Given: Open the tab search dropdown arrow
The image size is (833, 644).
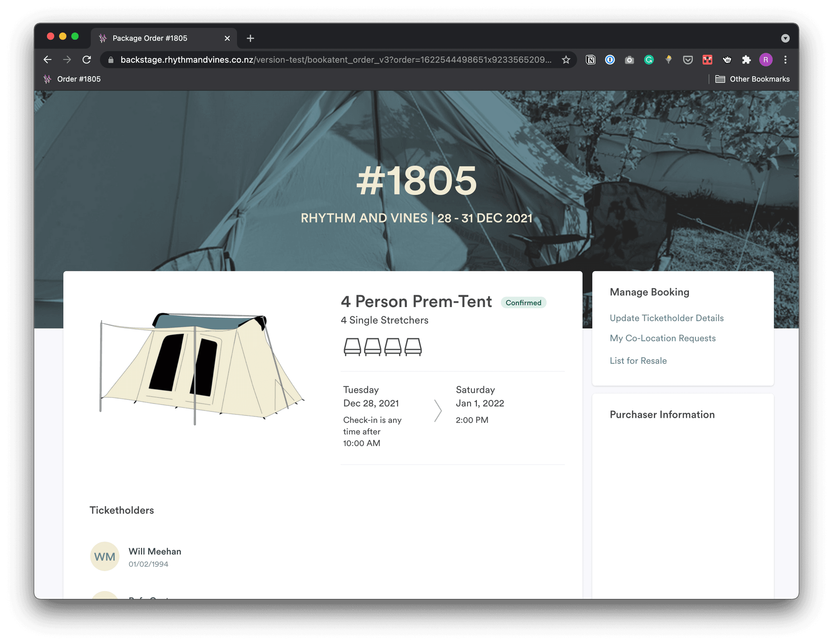Looking at the screenshot, I should point(785,38).
